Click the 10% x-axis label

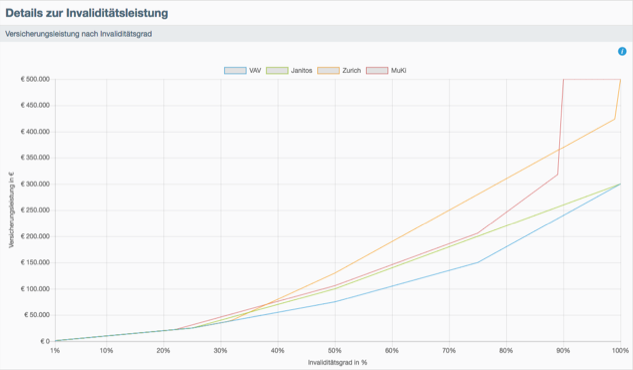[106, 351]
